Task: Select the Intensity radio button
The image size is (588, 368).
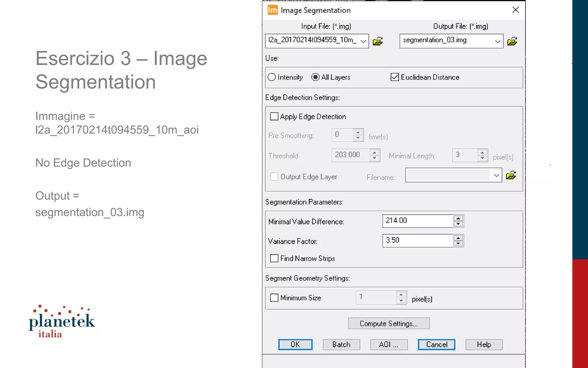Action: [x=272, y=77]
